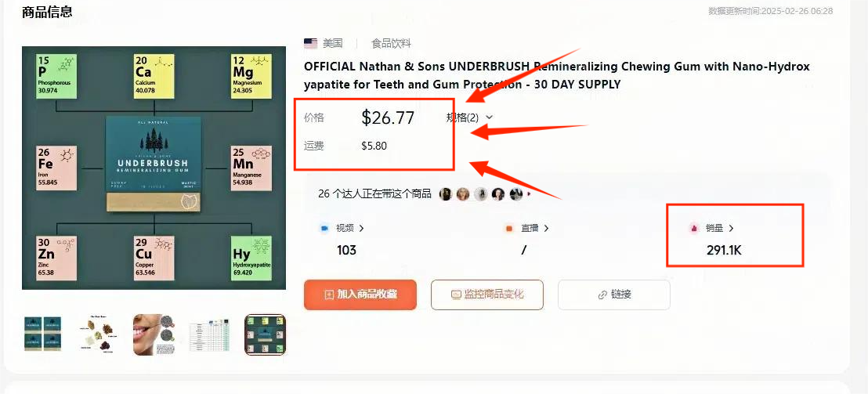Expand the 直播 chevron
The width and height of the screenshot is (868, 394).
[546, 228]
